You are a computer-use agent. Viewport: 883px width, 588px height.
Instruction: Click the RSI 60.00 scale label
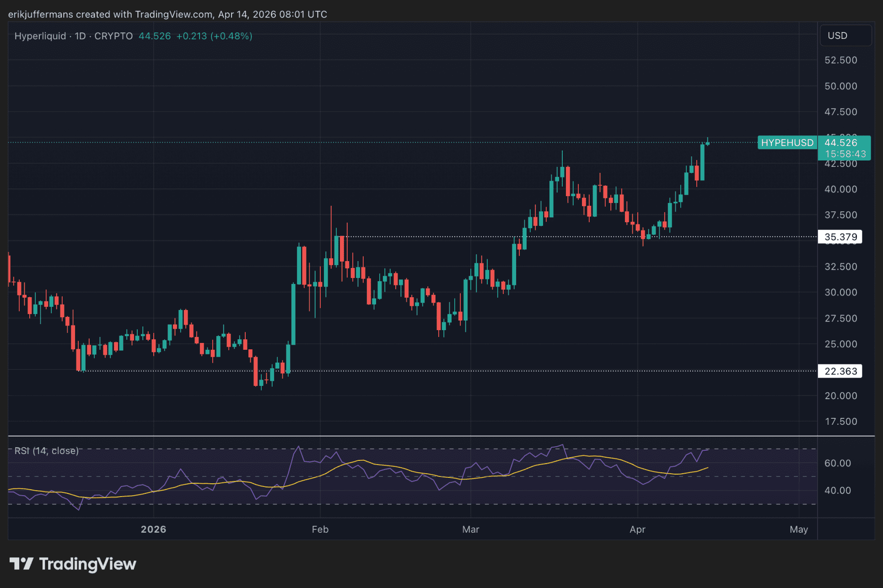click(837, 463)
